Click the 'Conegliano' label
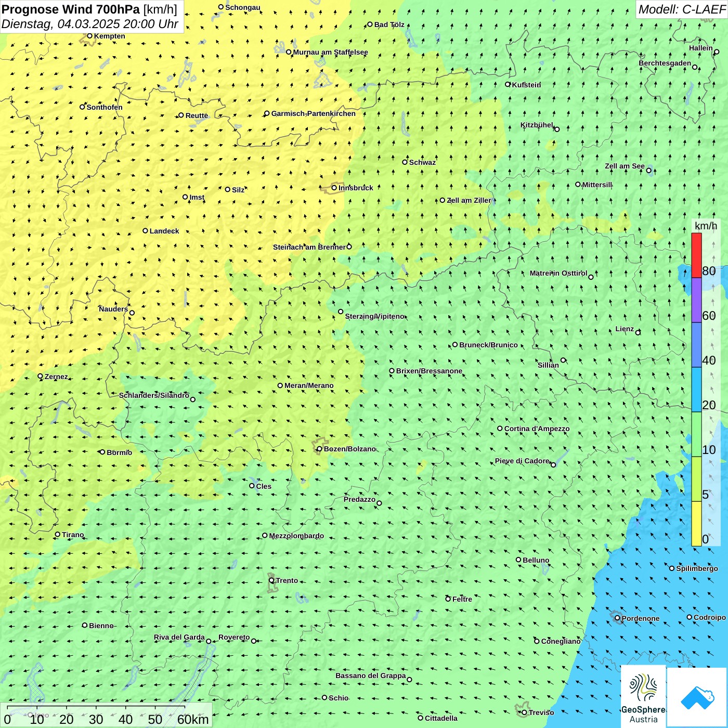 [x=561, y=641]
